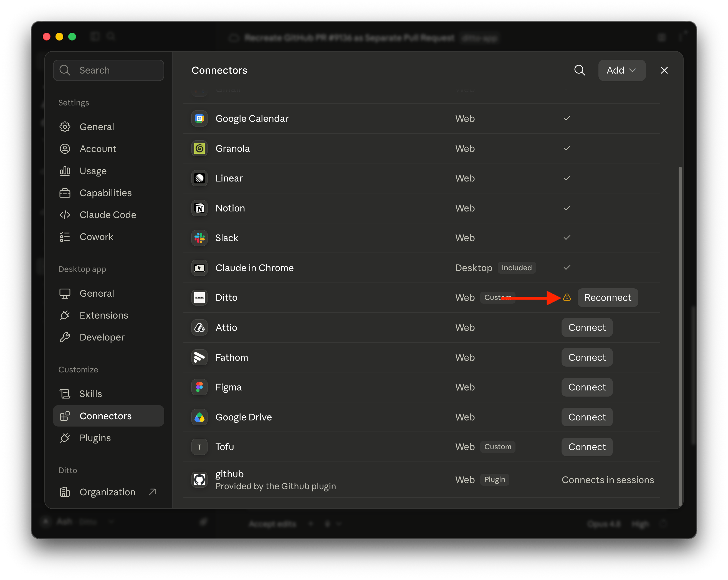Open Extensions settings
This screenshot has width=728, height=580.
pos(108,315)
